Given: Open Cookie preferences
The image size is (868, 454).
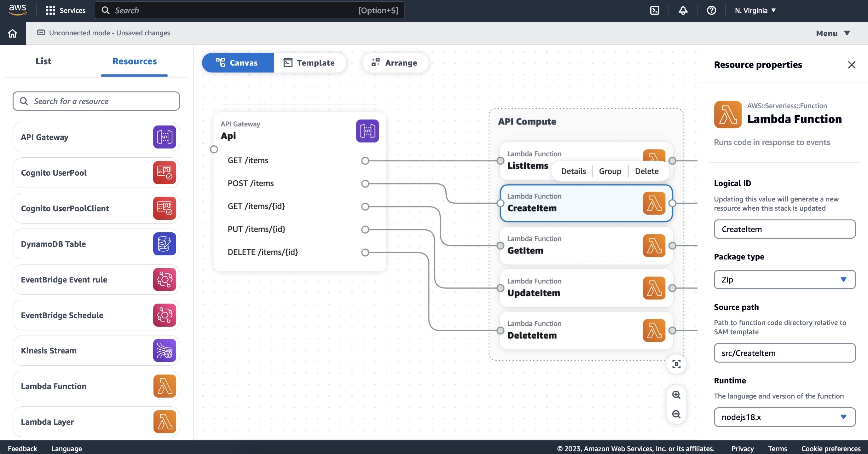Looking at the screenshot, I should click(830, 449).
